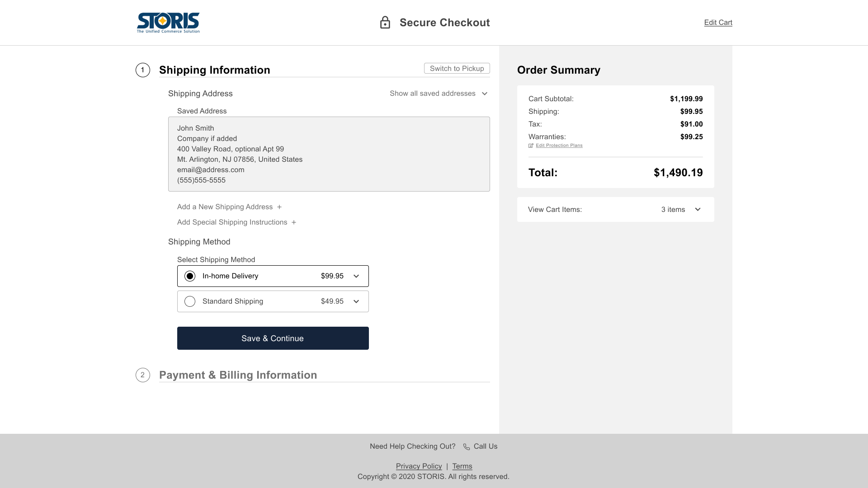
Task: Expand Show all saved addresses chevron
Action: [x=485, y=94]
